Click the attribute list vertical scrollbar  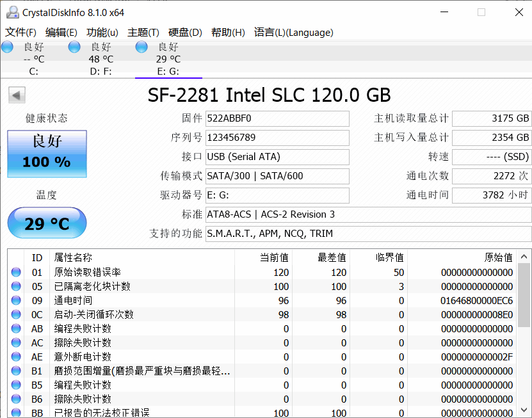coord(524,333)
